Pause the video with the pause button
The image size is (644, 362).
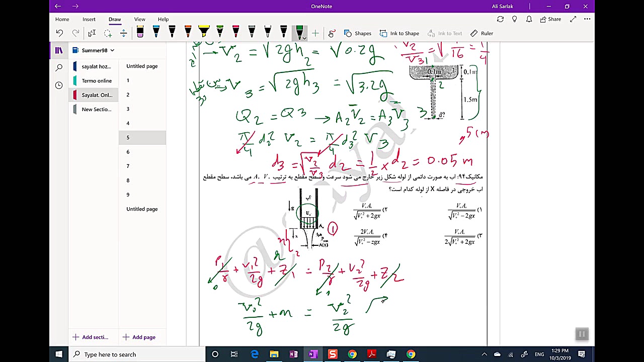click(582, 334)
